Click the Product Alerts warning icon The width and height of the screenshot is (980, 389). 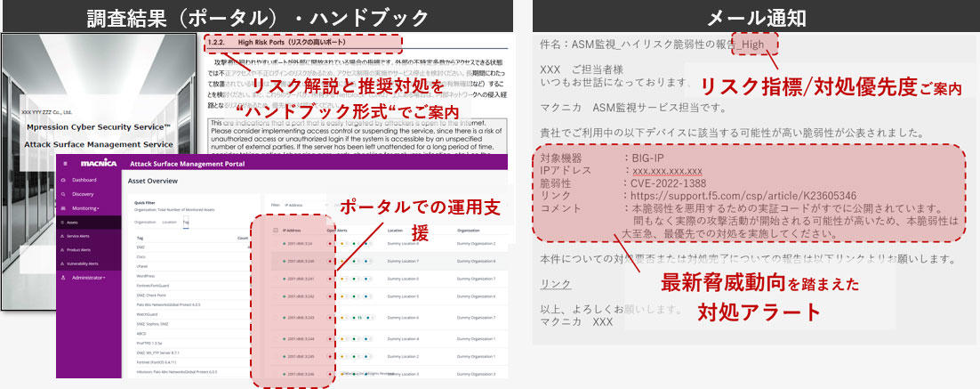64,250
